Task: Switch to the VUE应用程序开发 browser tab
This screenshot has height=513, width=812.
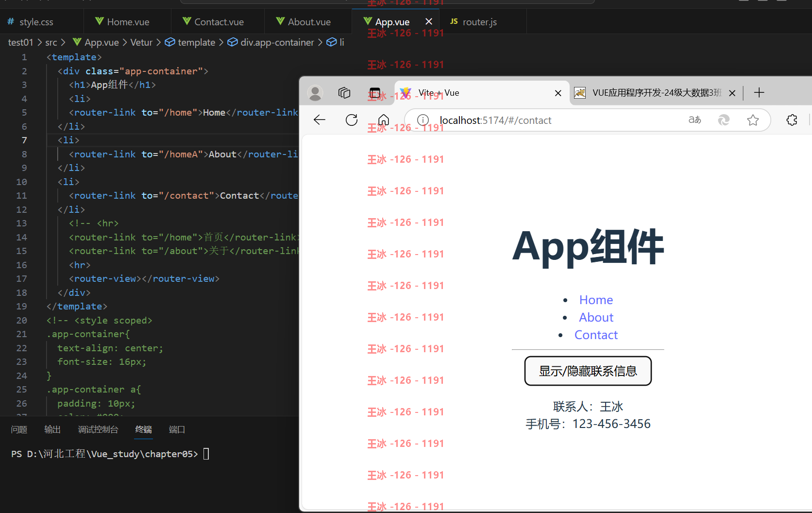Action: (x=657, y=93)
